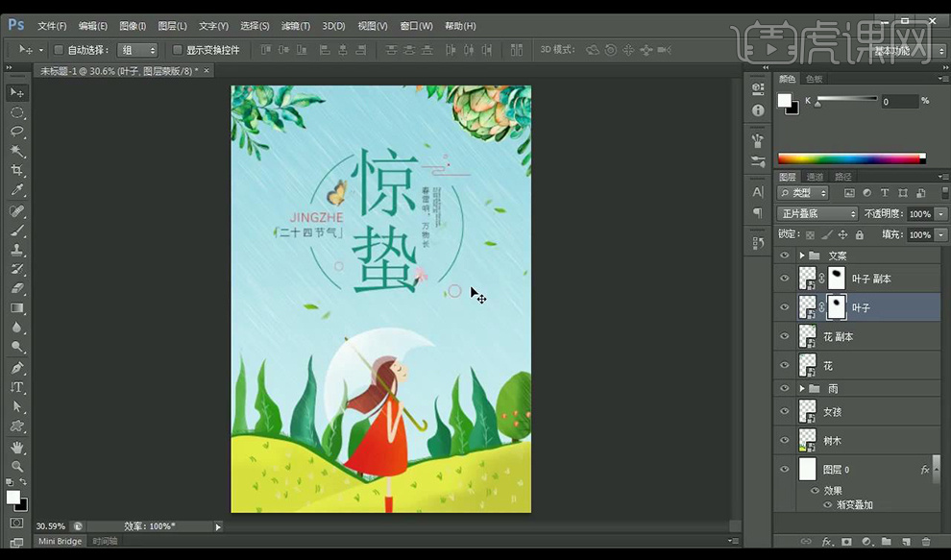Select the Hand tool
Screen dimensions: 951x560
tap(16, 447)
